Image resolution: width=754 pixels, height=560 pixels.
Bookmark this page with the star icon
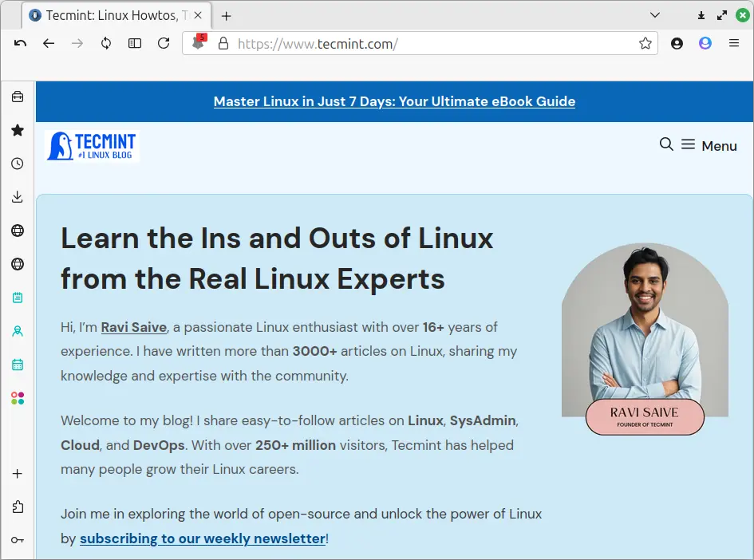pyautogui.click(x=645, y=44)
